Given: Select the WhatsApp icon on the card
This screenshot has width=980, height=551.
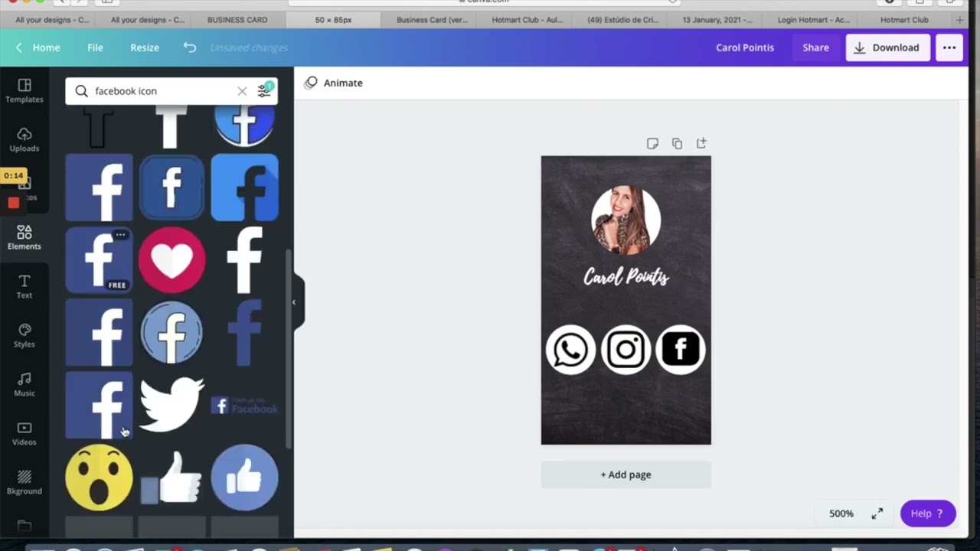Looking at the screenshot, I should click(x=570, y=350).
